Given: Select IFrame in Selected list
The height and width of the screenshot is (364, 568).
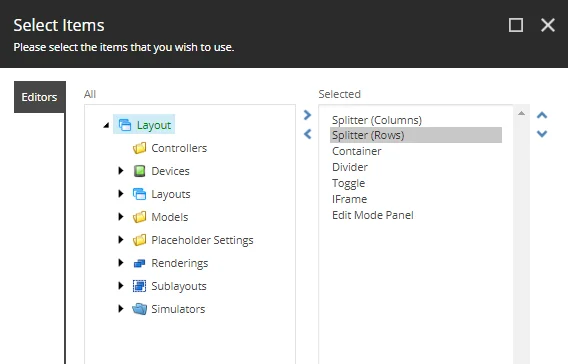Looking at the screenshot, I should [x=349, y=199].
